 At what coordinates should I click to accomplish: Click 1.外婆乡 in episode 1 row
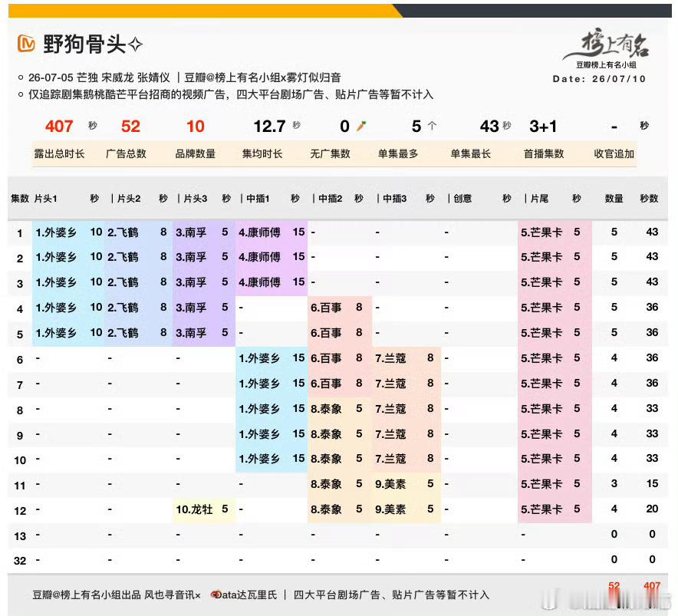(x=56, y=232)
